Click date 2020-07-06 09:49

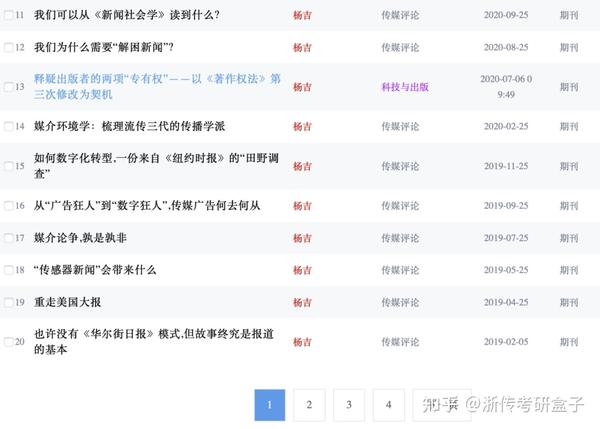pyautogui.click(x=506, y=86)
